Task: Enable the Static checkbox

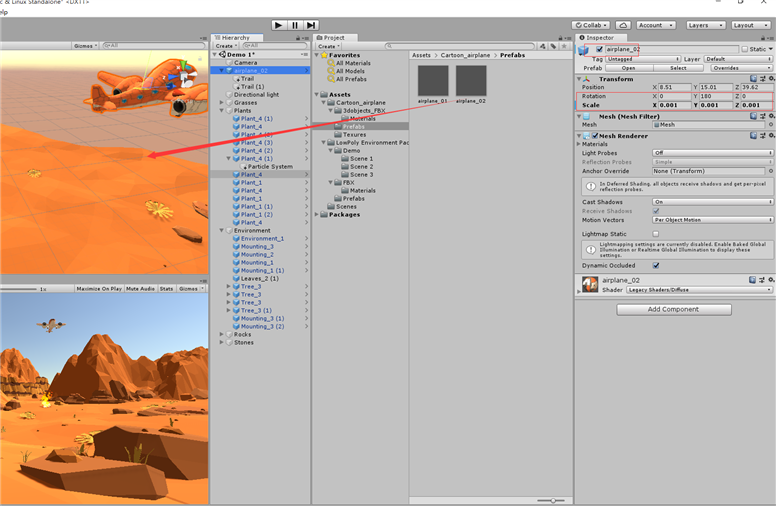Action: [x=744, y=49]
